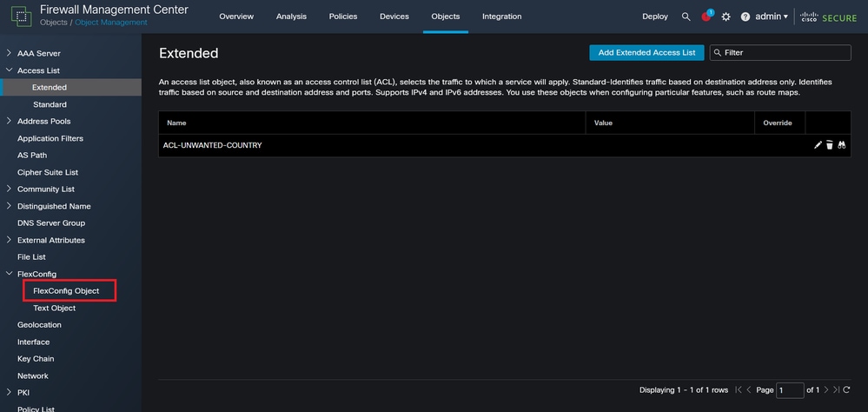Image resolution: width=868 pixels, height=412 pixels.
Task: Expand the Community List tree node
Action: point(9,189)
